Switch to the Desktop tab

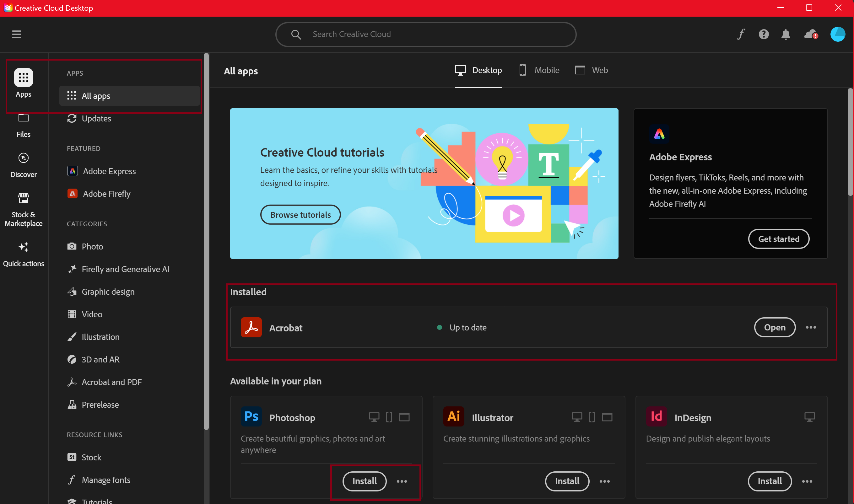point(478,70)
